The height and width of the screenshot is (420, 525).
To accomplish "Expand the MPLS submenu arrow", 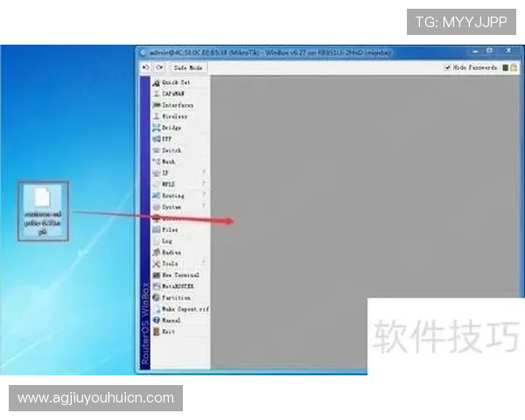I will (204, 183).
